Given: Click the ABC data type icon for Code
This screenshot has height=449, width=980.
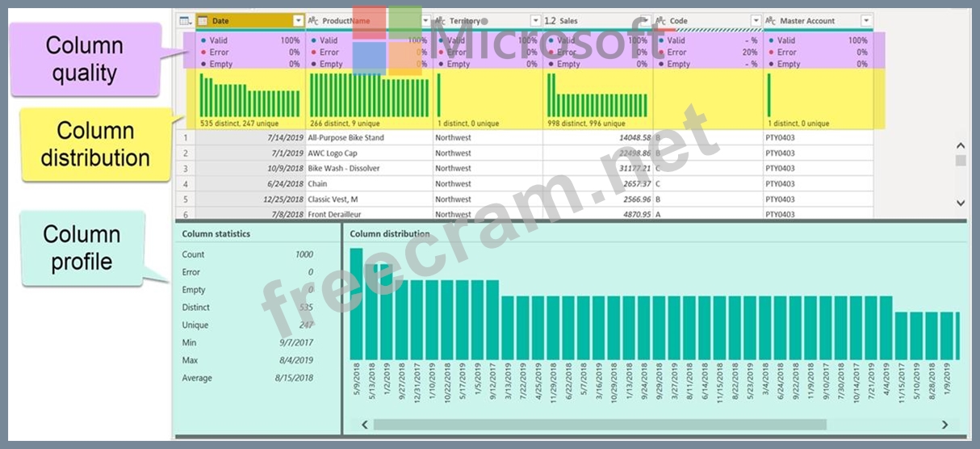Looking at the screenshot, I should 660,21.
